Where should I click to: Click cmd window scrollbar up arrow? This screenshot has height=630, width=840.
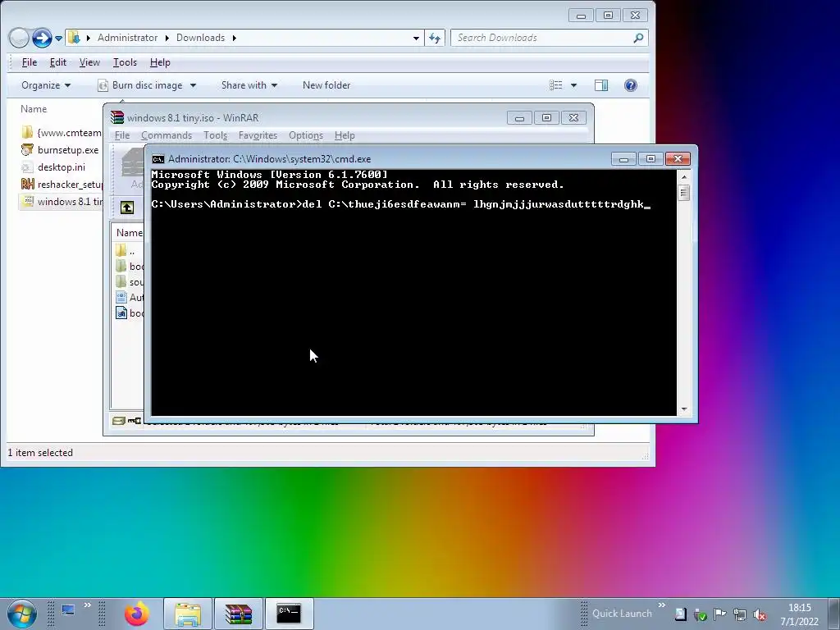pyautogui.click(x=684, y=176)
